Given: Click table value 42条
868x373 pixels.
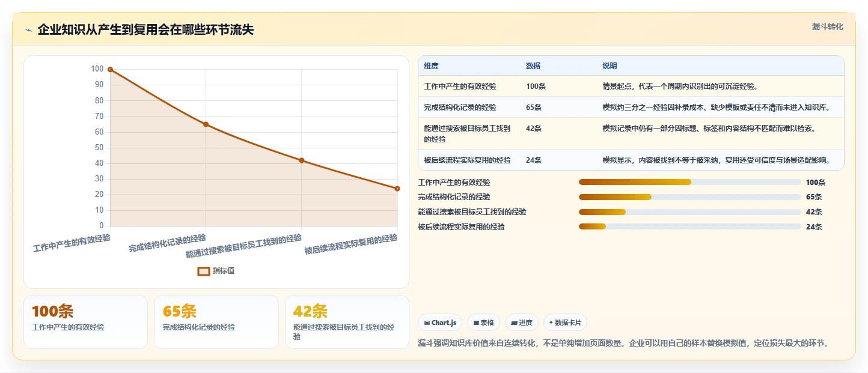Looking at the screenshot, I should (534, 128).
